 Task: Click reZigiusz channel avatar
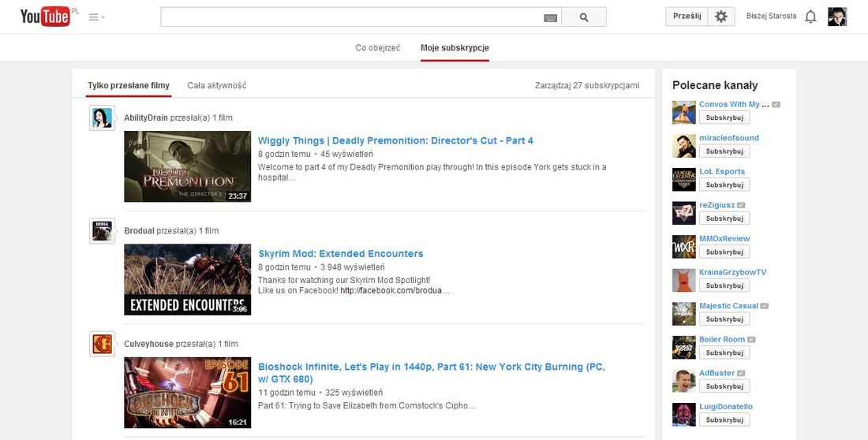coord(683,213)
